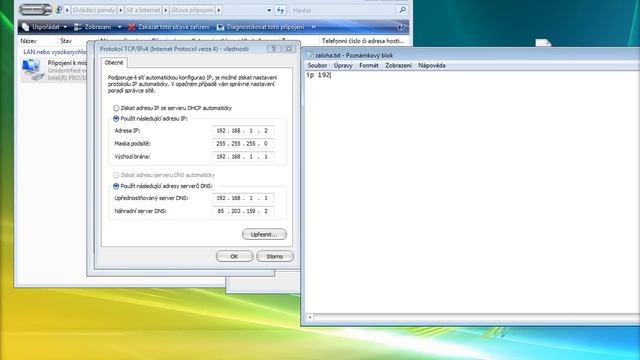Click the Storno button
The width and height of the screenshot is (640, 360).
(275, 256)
